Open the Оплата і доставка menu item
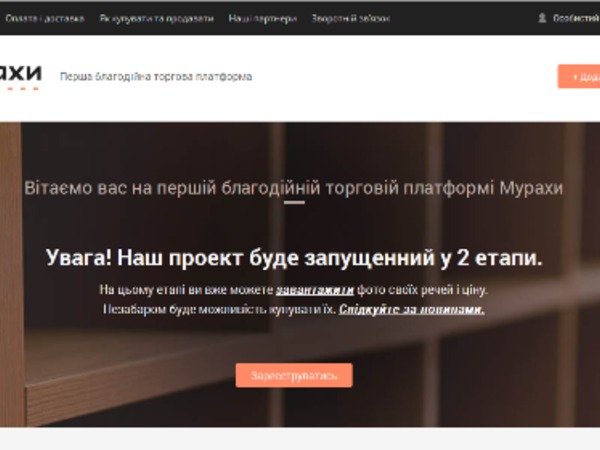This screenshot has width=600, height=450. pyautogui.click(x=44, y=18)
